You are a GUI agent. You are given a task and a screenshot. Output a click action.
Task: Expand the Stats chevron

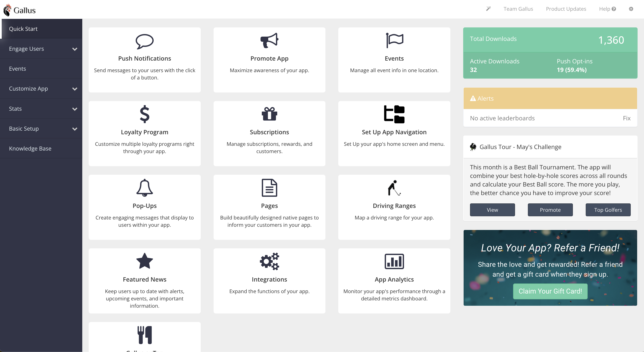75,109
